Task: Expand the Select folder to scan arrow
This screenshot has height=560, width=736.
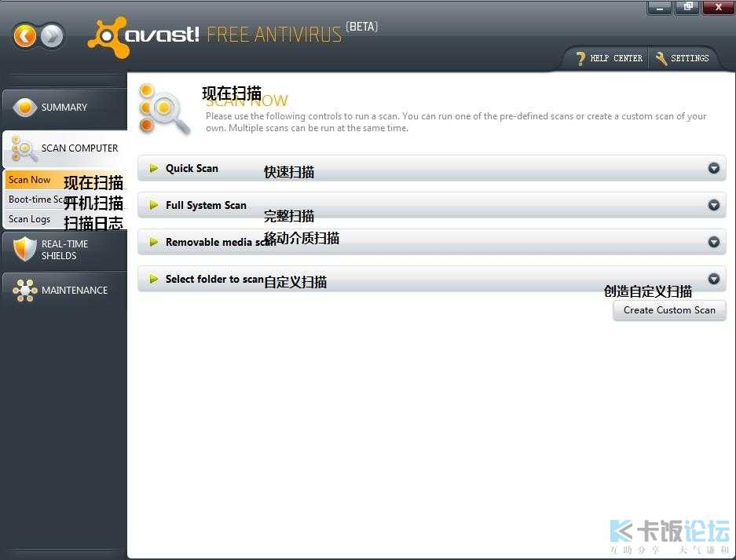Action: [713, 279]
